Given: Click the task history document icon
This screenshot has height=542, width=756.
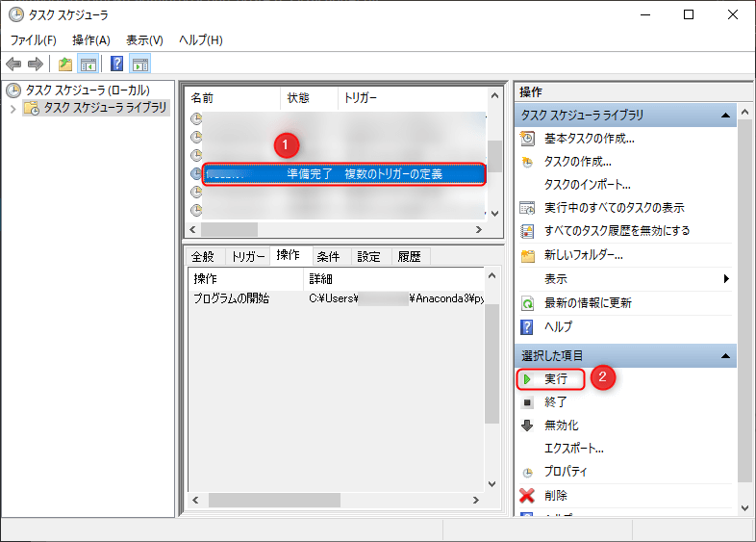Looking at the screenshot, I should tap(527, 231).
